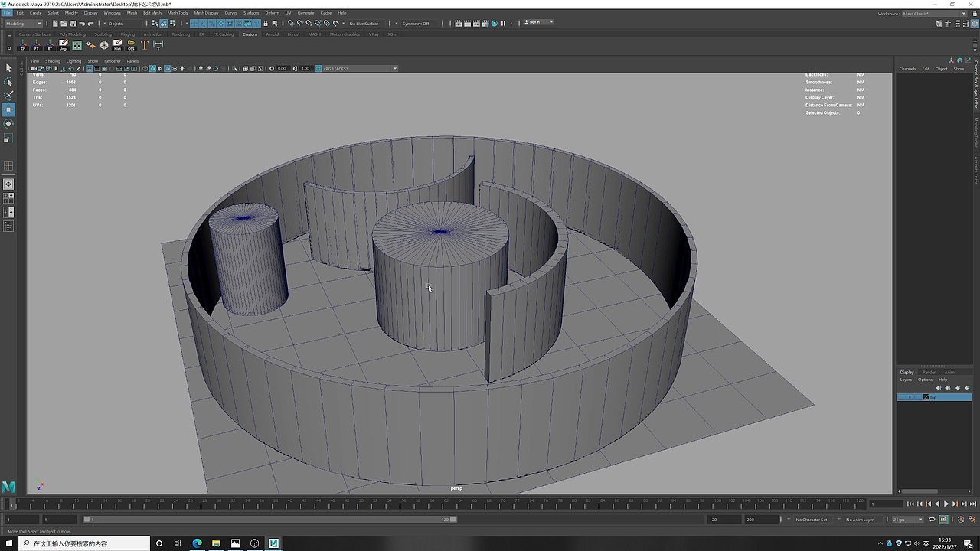Switch to the Rigging shelf tab
The width and height of the screenshot is (980, 551).
pos(127,34)
